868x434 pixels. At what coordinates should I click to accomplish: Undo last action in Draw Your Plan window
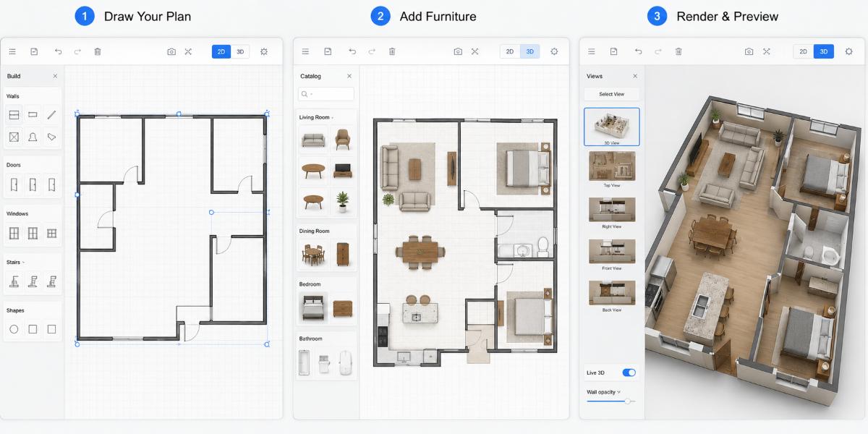(58, 51)
